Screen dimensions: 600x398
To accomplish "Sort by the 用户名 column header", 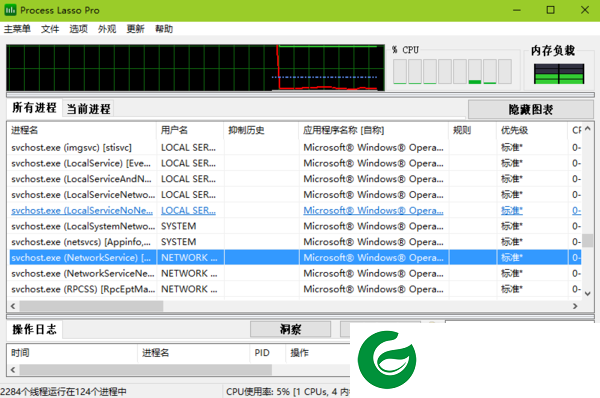I will click(x=190, y=130).
